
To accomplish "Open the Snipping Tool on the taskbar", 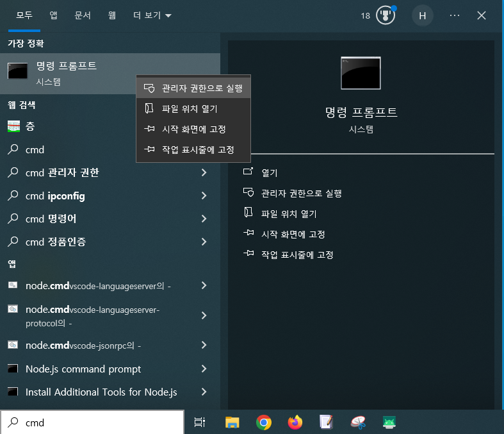I will tap(358, 422).
